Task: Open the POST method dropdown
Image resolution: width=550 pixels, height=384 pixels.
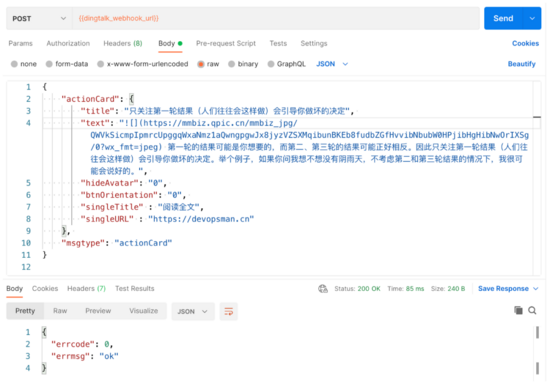Action: [39, 18]
